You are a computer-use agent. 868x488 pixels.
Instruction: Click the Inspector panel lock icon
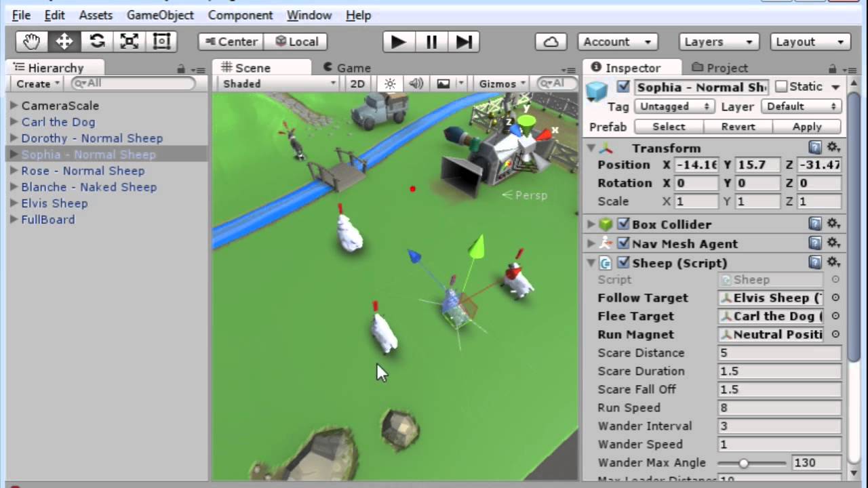tap(832, 68)
